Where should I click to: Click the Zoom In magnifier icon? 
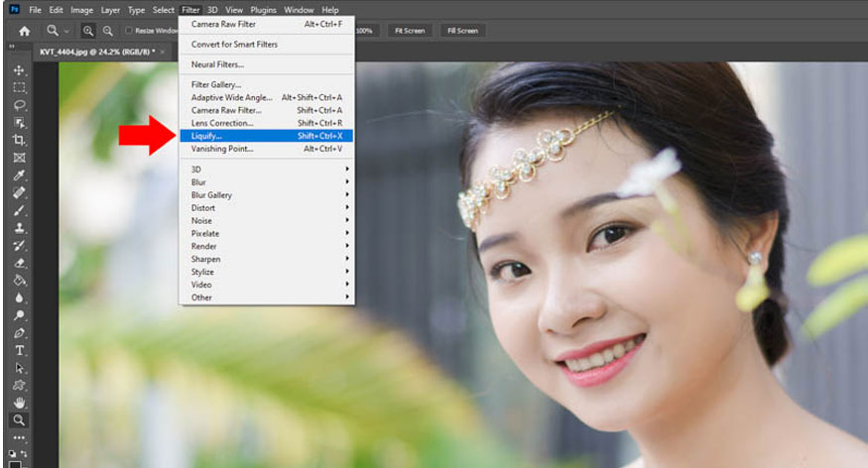tap(88, 31)
